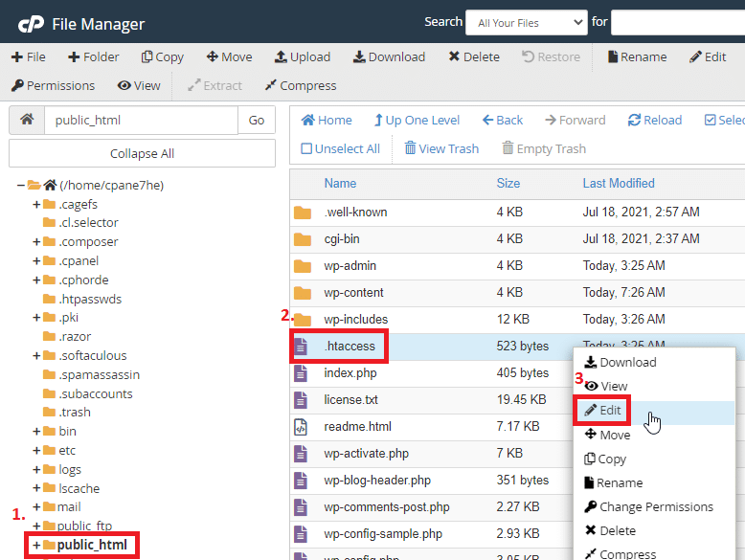The height and width of the screenshot is (560, 745).
Task: Sort by Size column header
Action: pyautogui.click(x=508, y=184)
